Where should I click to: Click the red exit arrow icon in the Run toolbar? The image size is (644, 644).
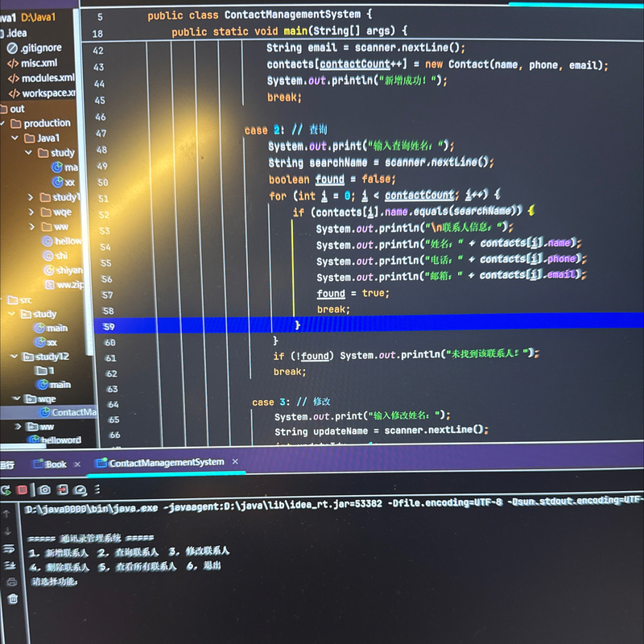click(63, 489)
